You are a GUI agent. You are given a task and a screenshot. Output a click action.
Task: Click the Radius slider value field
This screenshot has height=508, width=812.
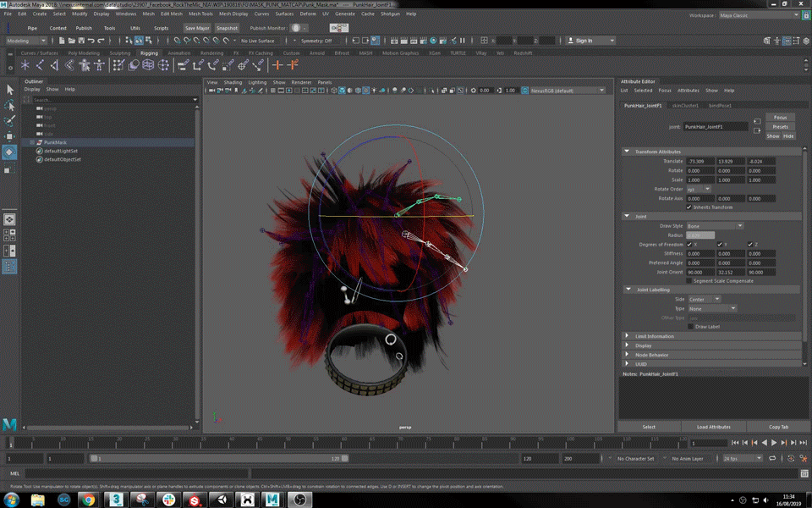pyautogui.click(x=700, y=235)
